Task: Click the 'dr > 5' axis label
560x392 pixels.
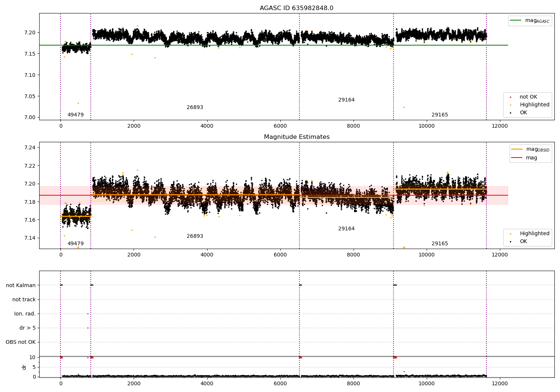Action: tap(28, 328)
